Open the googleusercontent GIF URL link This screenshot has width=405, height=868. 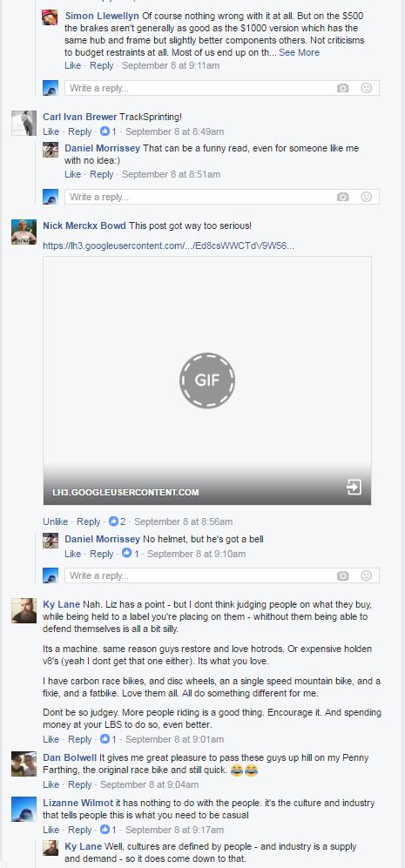click(168, 246)
